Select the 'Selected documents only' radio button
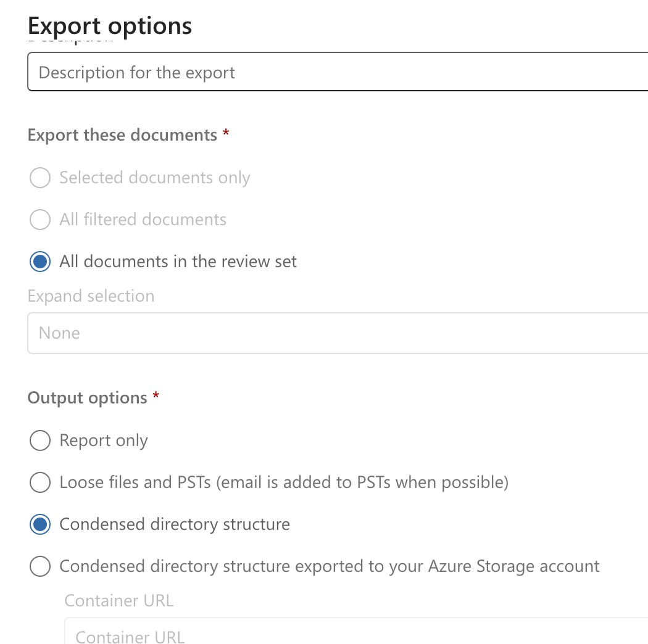This screenshot has height=644, width=648. tap(40, 178)
